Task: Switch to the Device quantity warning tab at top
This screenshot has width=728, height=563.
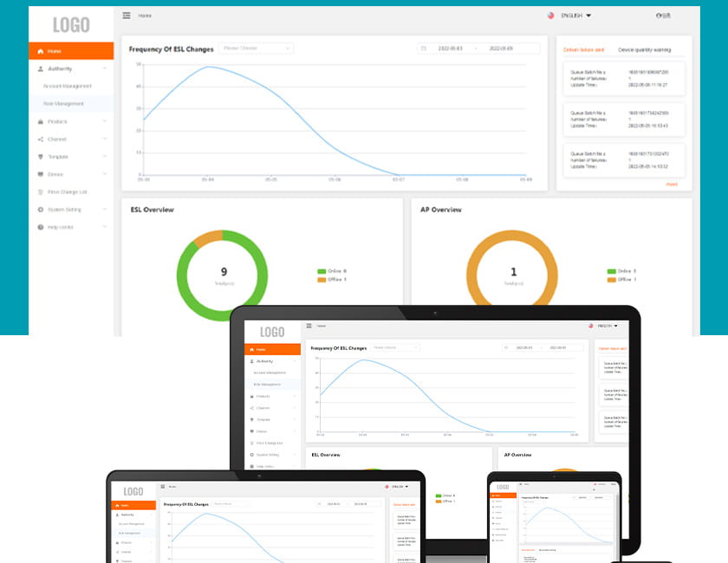Action: pyautogui.click(x=644, y=50)
